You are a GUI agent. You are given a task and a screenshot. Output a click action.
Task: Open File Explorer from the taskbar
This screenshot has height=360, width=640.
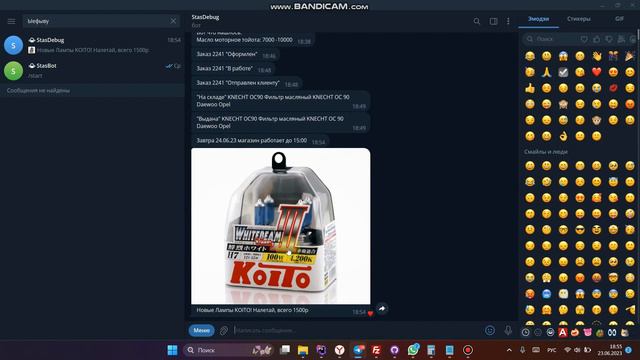pyautogui.click(x=302, y=350)
